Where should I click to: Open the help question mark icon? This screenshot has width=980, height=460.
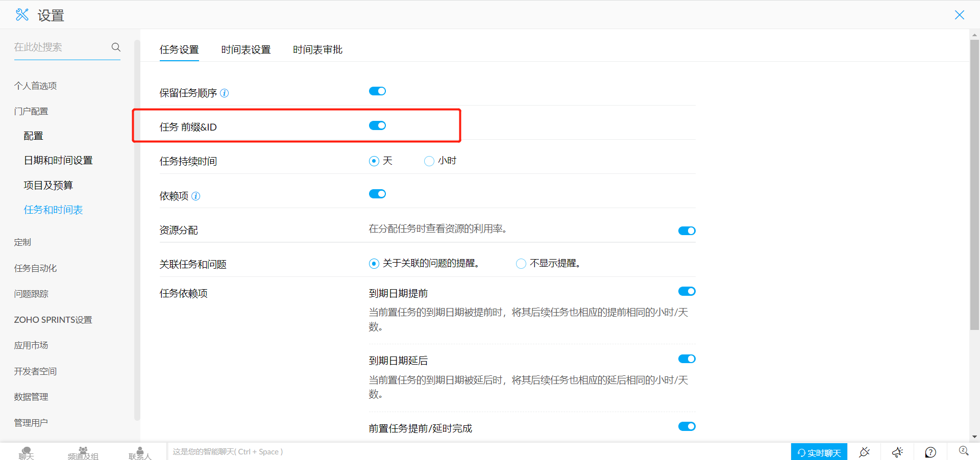point(930,452)
